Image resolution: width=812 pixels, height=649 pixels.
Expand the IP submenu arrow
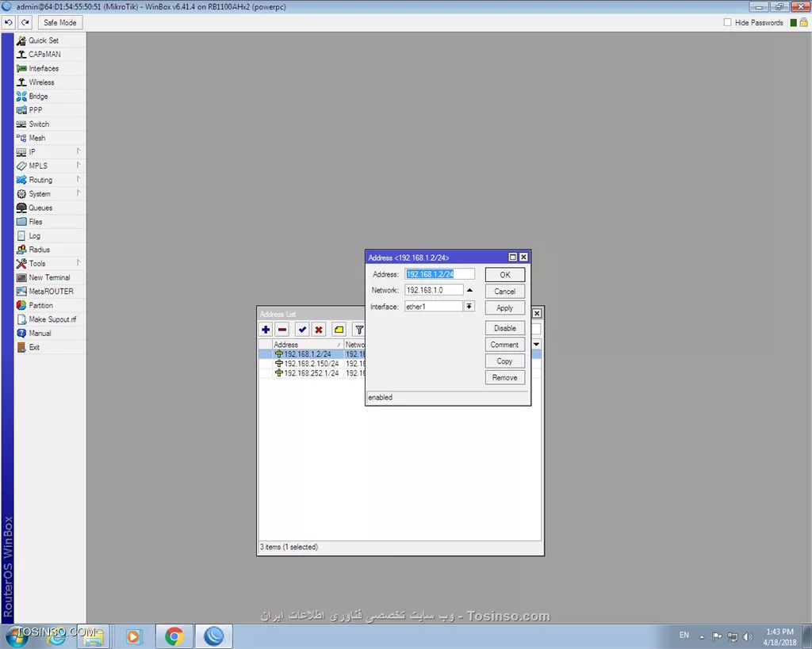click(79, 151)
